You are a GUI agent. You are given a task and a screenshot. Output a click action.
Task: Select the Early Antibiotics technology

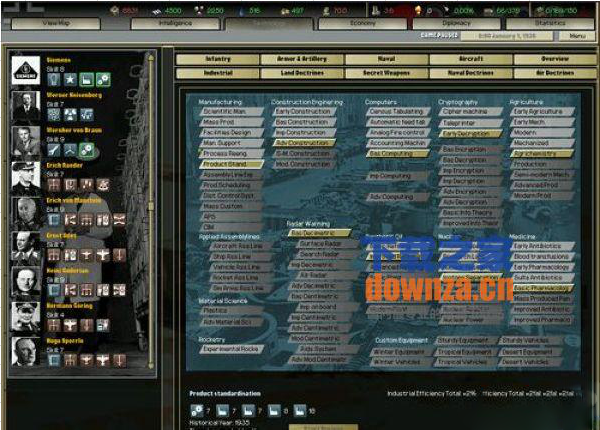click(x=542, y=246)
